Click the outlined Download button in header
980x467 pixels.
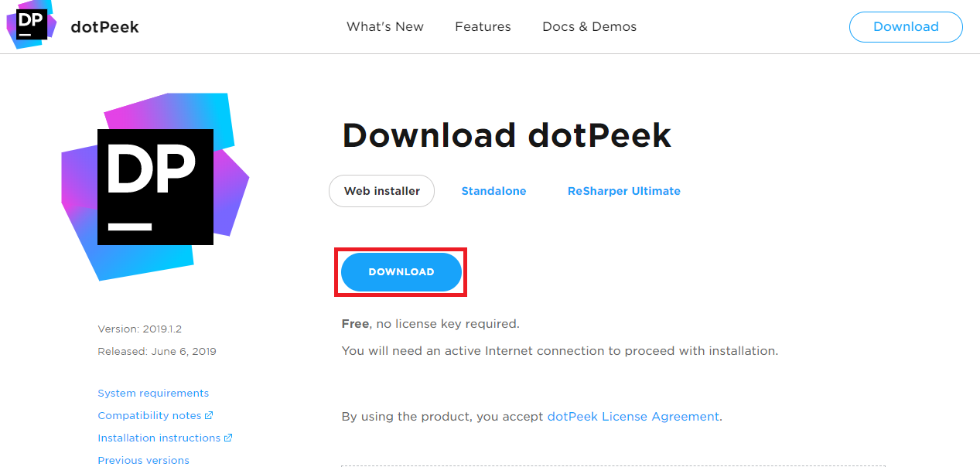pyautogui.click(x=906, y=26)
